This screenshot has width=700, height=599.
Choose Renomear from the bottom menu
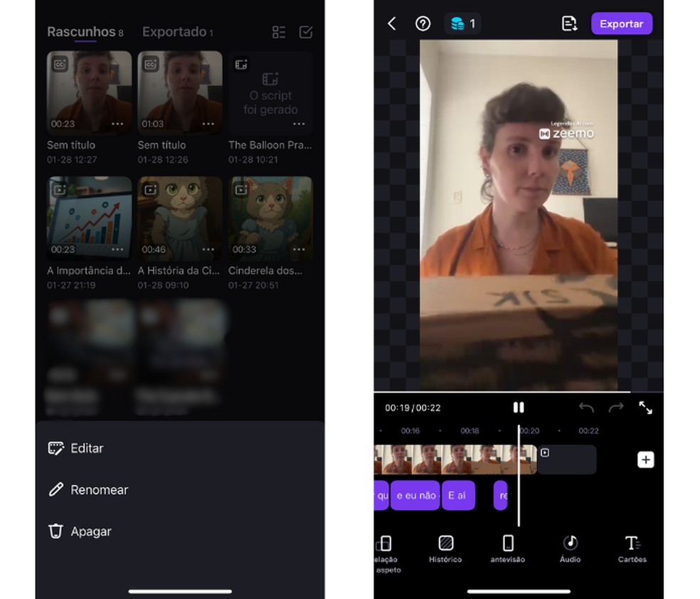point(180,489)
